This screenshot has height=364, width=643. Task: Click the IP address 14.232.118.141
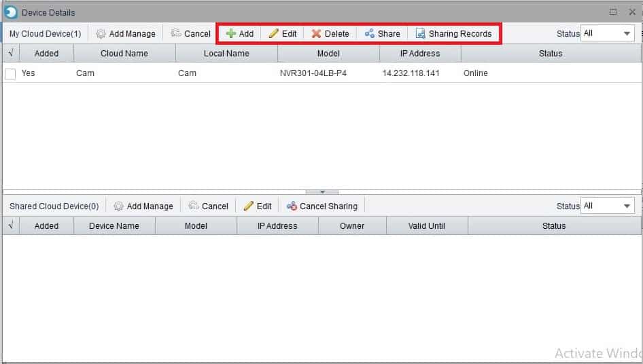click(411, 73)
